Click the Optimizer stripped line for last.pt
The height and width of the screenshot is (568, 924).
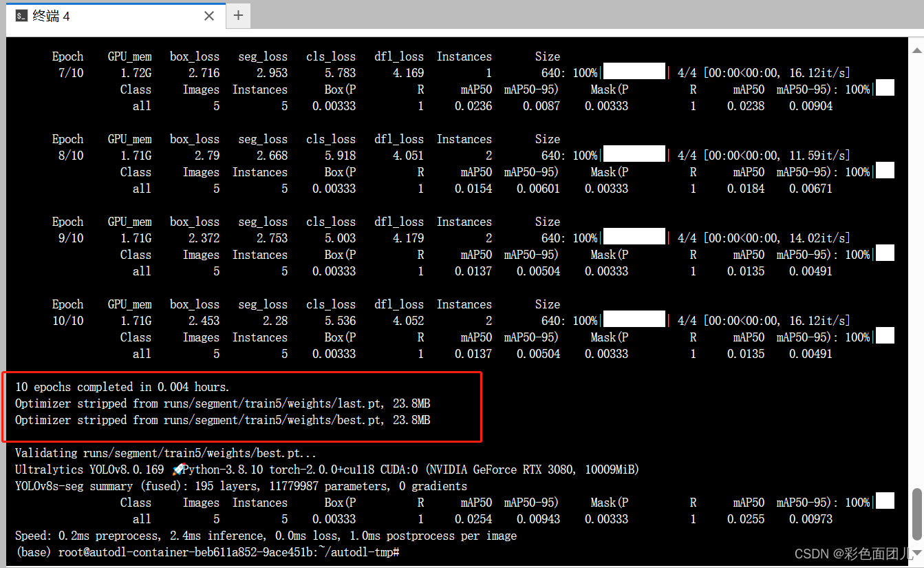223,403
